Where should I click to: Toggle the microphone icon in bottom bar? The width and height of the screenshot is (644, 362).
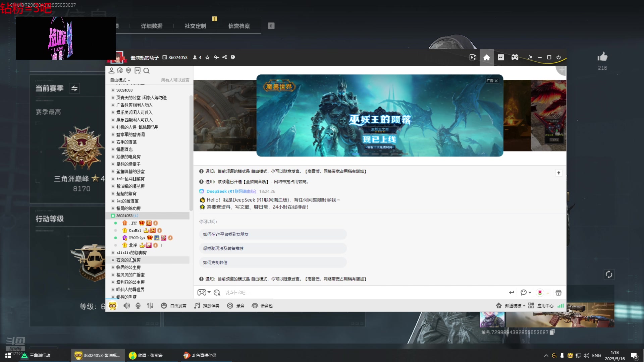point(138,306)
